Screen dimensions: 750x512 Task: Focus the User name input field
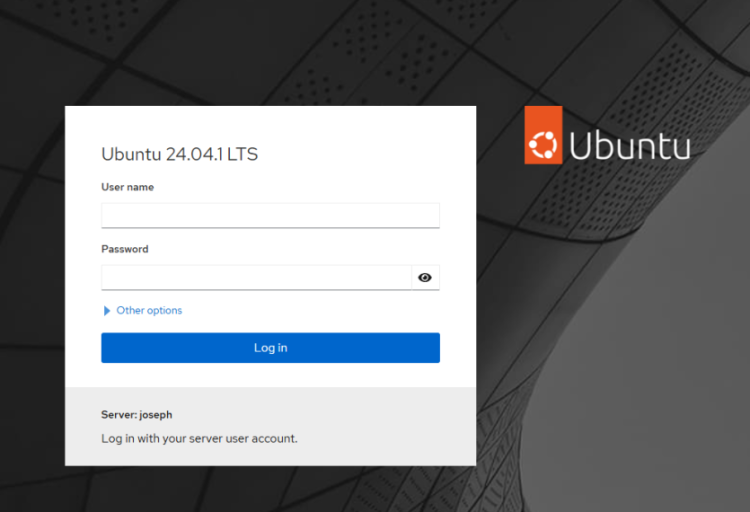point(270,216)
